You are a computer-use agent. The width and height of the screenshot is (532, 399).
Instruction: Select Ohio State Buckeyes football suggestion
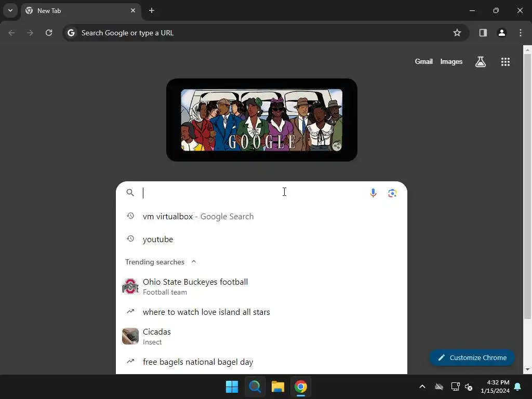coord(261,287)
